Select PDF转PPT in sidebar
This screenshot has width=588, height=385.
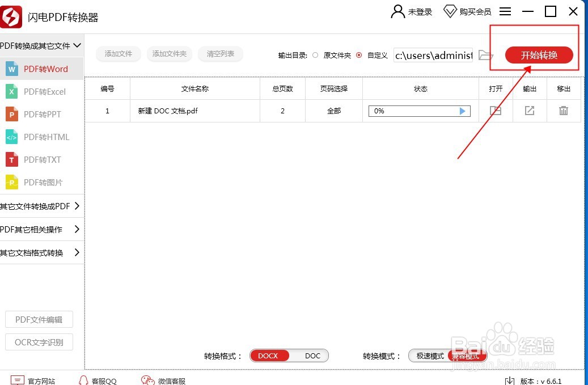(x=41, y=115)
